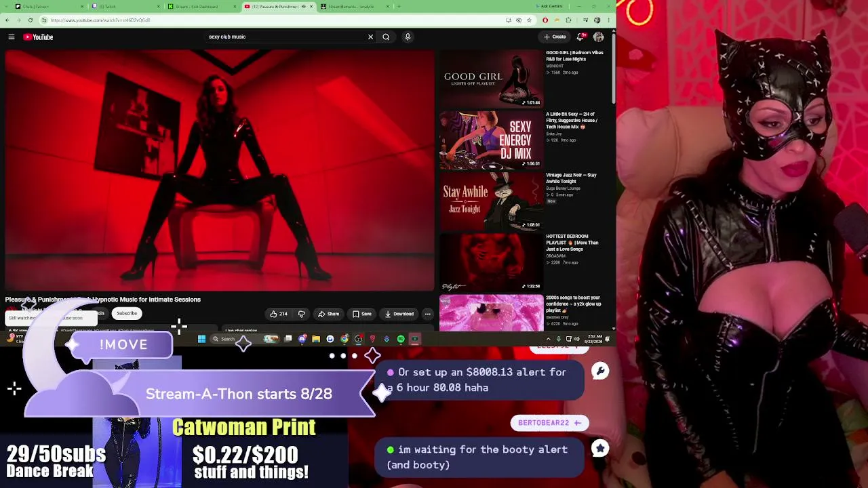Screen dimensions: 868x488
Task: Open the HOTTEST BEDROOM PLAYLIST title link
Action: (x=573, y=243)
